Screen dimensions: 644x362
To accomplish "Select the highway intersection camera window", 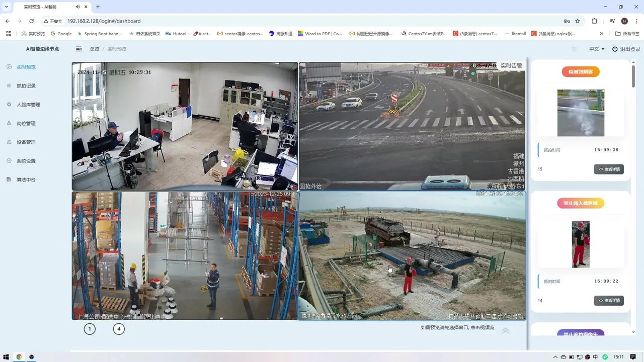I will [413, 126].
